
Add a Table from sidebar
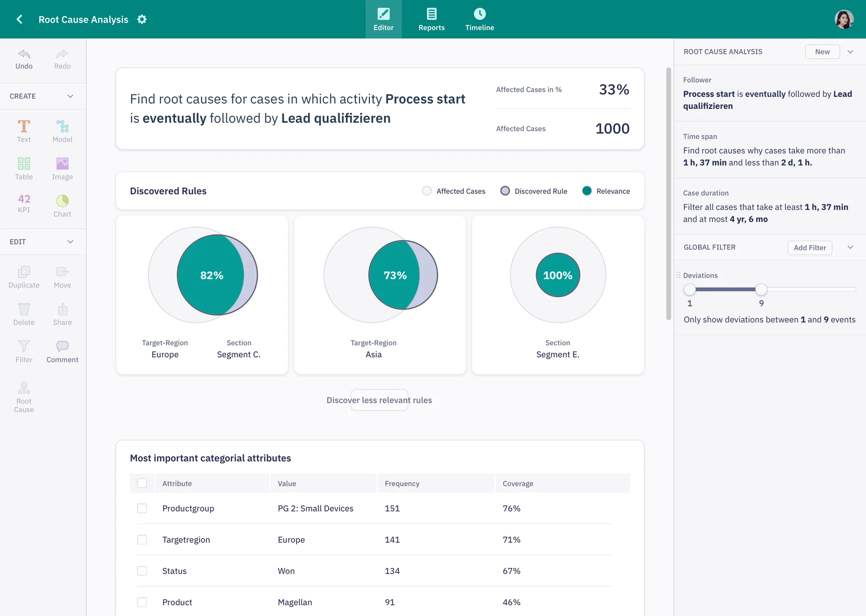point(24,169)
